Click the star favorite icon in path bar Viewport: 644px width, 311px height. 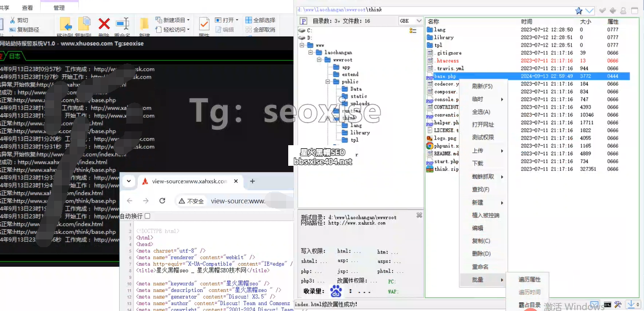point(579,10)
